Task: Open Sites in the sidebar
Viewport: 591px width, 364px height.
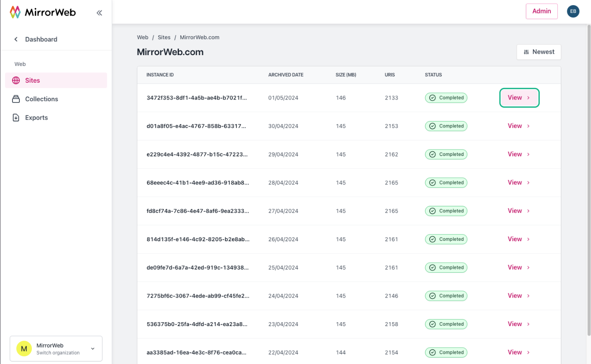Action: tap(56, 81)
